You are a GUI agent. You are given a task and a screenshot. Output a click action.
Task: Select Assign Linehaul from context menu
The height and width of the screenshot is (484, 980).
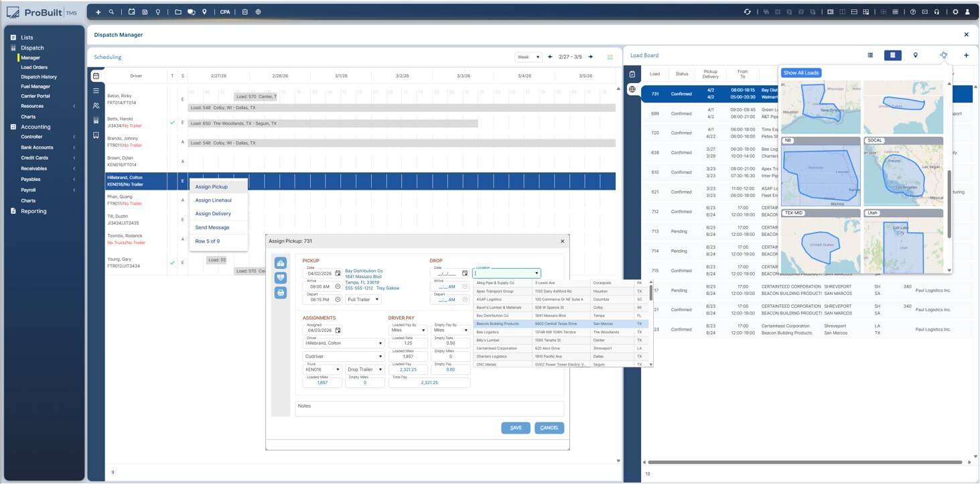pyautogui.click(x=213, y=200)
